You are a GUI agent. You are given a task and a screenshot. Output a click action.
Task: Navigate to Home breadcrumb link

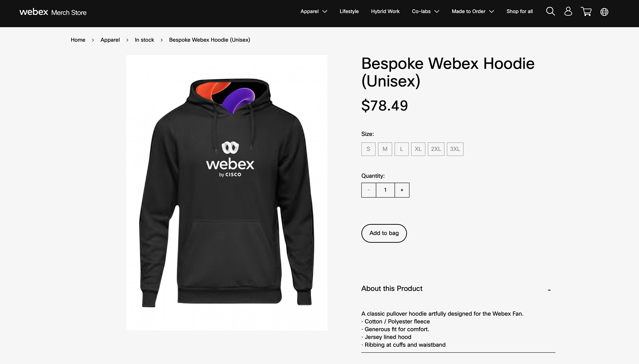(78, 40)
